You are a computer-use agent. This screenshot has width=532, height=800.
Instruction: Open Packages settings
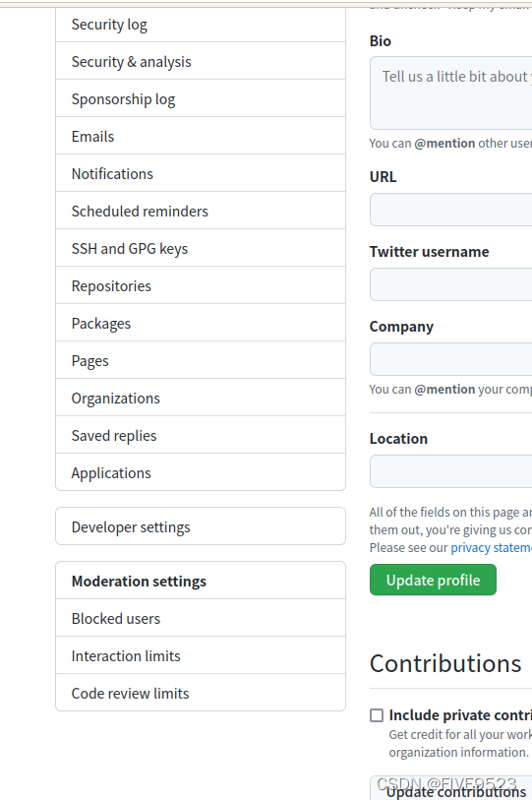(x=201, y=323)
